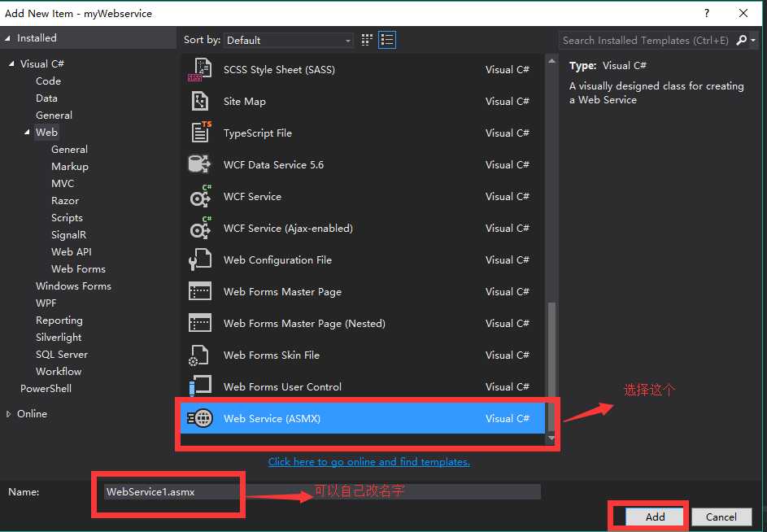Screen dimensions: 767x532
Task: Open the Sort by Default dropdown
Action: (x=288, y=40)
